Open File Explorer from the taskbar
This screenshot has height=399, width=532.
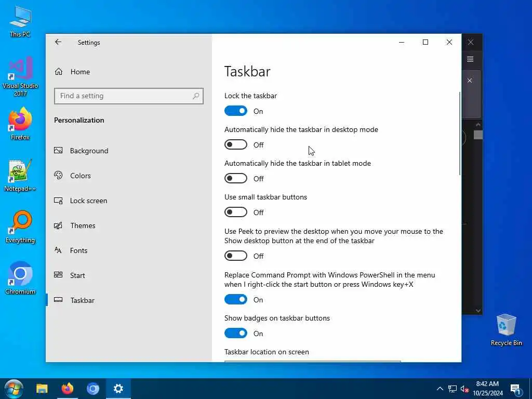(x=42, y=389)
